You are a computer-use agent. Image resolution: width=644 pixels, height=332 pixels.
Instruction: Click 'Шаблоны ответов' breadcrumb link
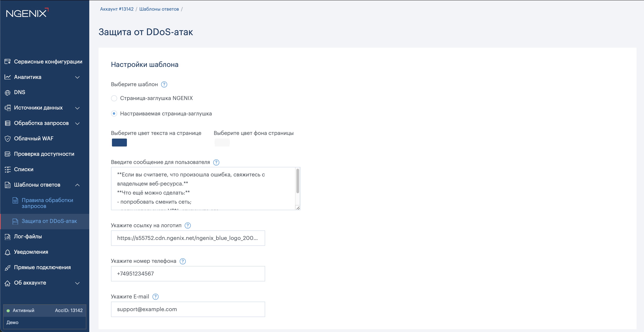tap(159, 9)
